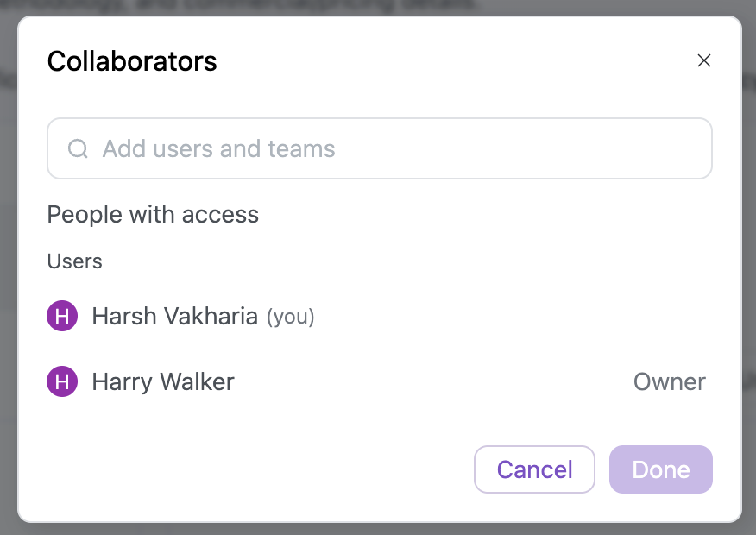
Task: Click the Collaborators dialog title
Action: (132, 61)
